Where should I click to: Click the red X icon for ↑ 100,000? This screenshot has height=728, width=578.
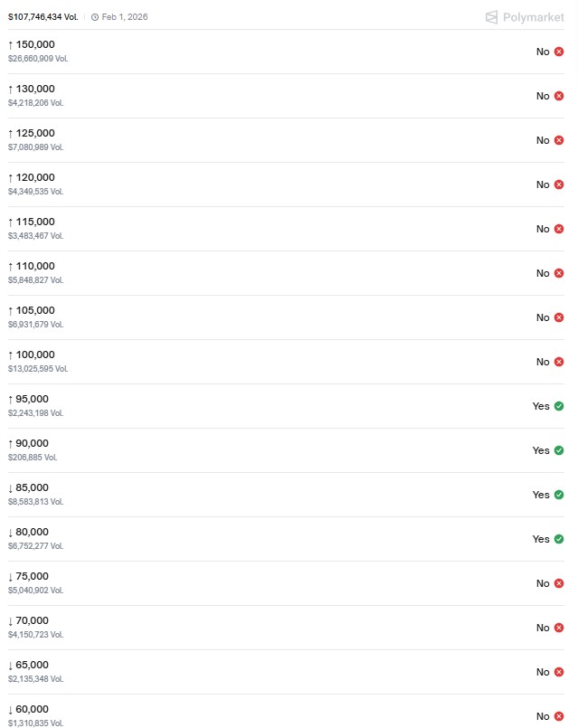coord(559,362)
